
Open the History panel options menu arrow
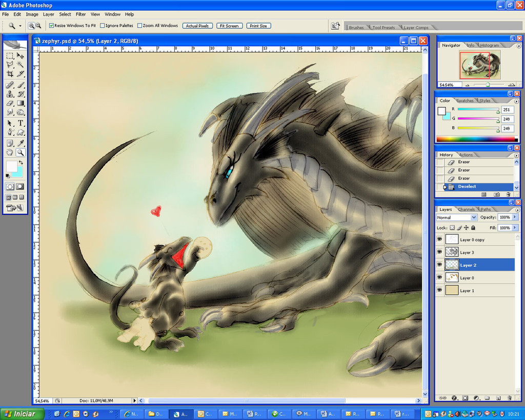pyautogui.click(x=516, y=155)
